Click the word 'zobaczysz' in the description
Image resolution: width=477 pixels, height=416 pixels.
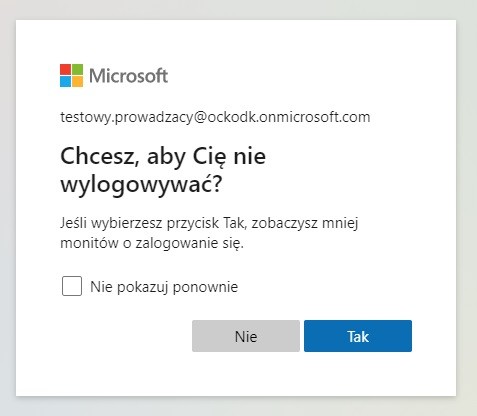284,223
